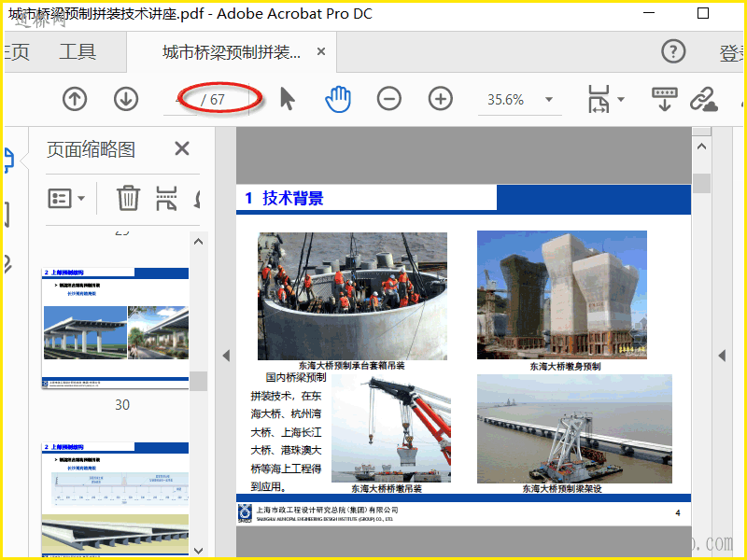Open the zoom level dropdown arrow
Image resolution: width=747 pixels, height=560 pixels.
click(x=549, y=100)
